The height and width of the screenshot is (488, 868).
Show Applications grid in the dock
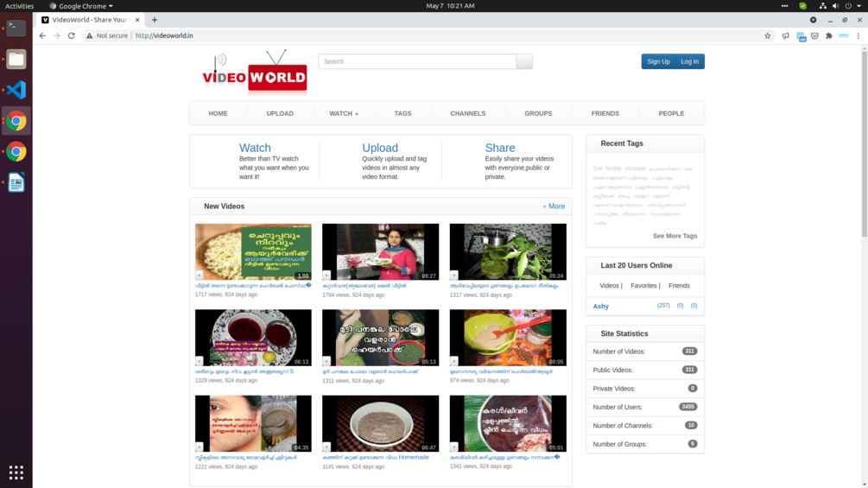click(16, 472)
